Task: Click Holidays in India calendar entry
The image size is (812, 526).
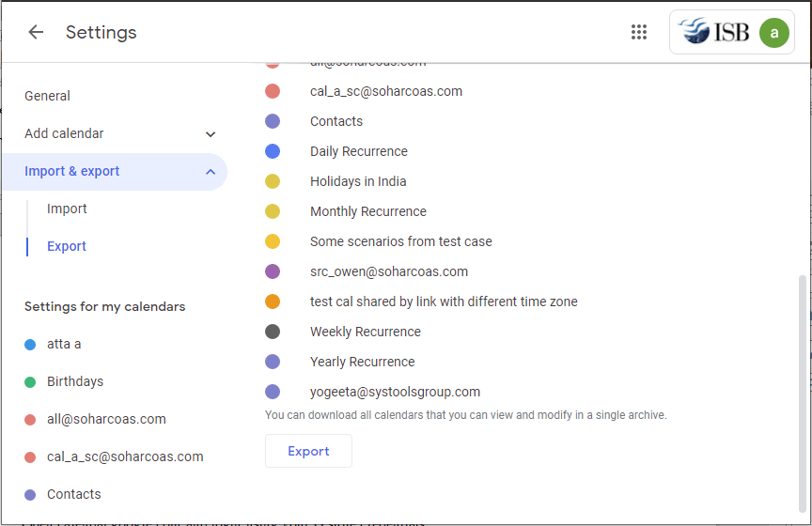Action: 358,181
